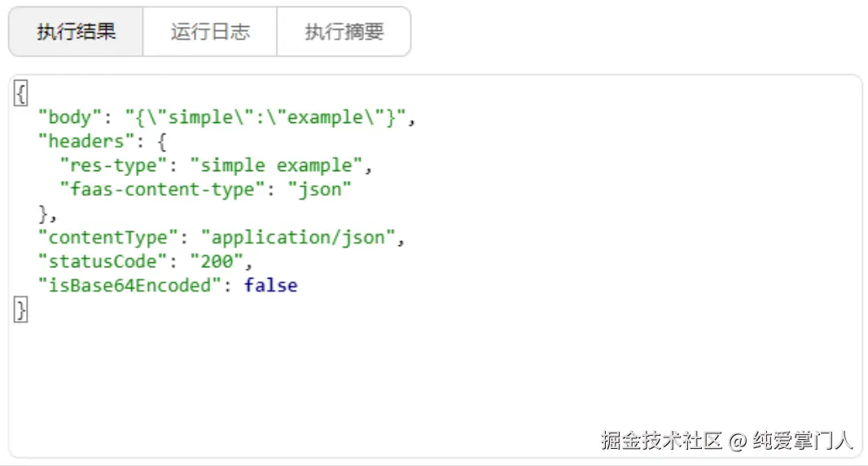868x466 pixels.
Task: Click the headers closing brace
Action: (43, 213)
